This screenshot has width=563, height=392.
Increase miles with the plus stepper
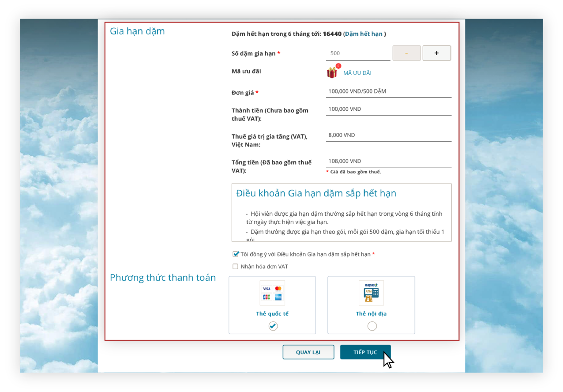(x=436, y=53)
